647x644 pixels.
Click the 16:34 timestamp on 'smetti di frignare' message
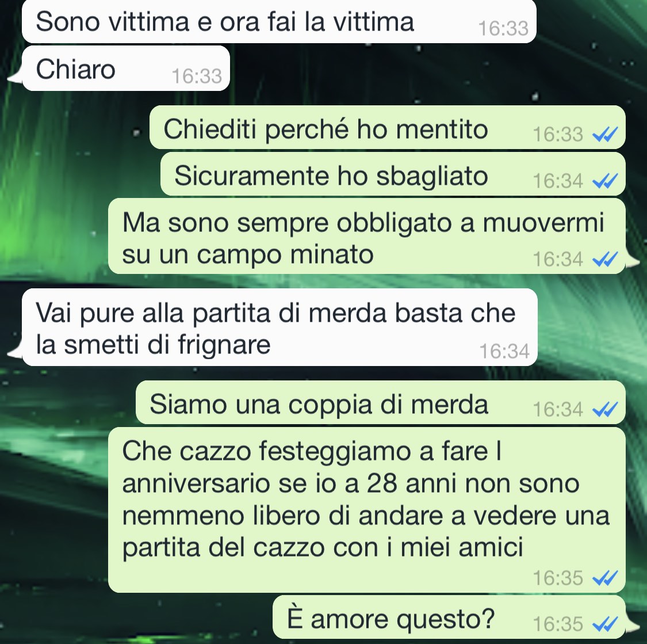504,351
